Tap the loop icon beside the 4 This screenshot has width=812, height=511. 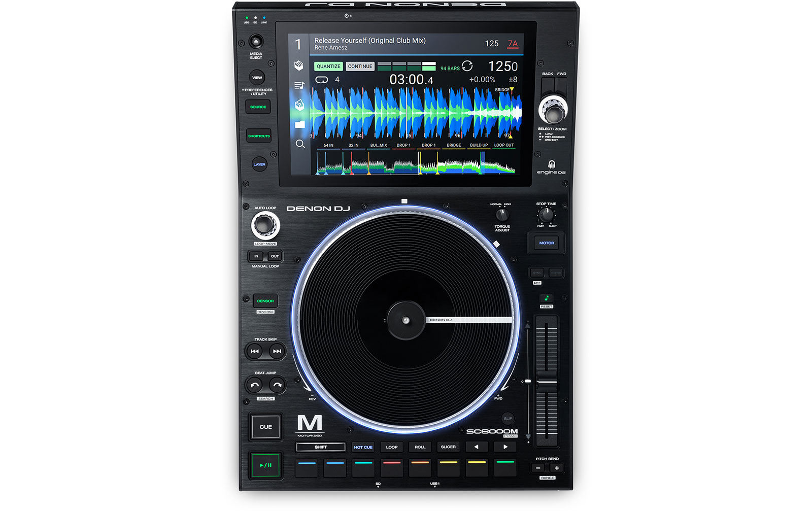pos(322,80)
